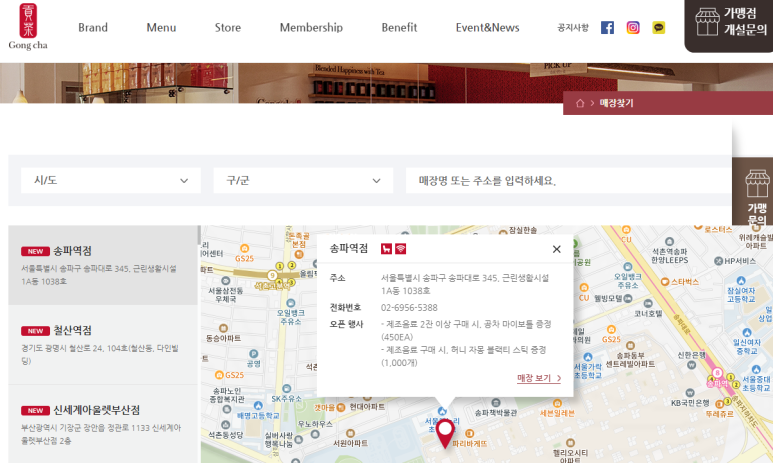Click the store list scrollbar

199,235
